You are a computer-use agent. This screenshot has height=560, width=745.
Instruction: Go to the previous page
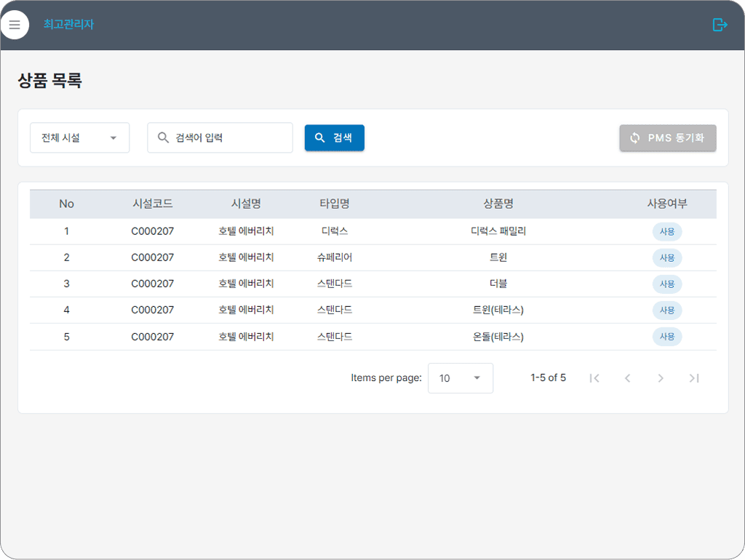(x=628, y=378)
